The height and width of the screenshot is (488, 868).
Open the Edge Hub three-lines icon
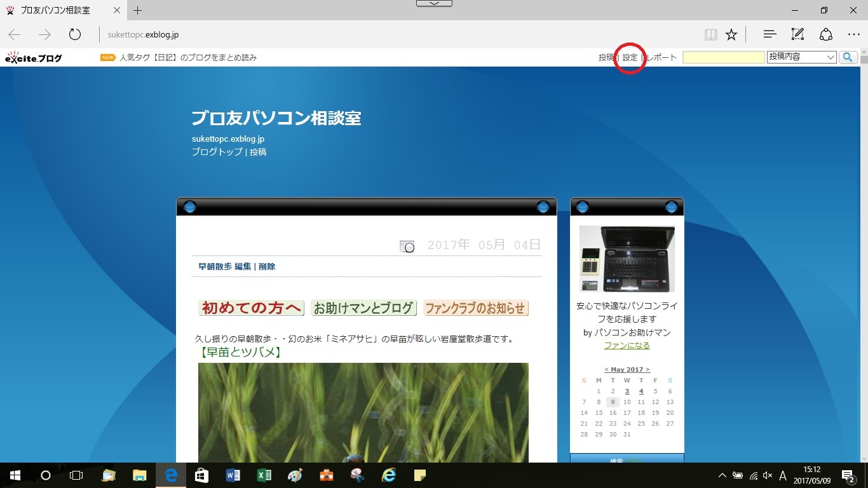click(x=770, y=34)
